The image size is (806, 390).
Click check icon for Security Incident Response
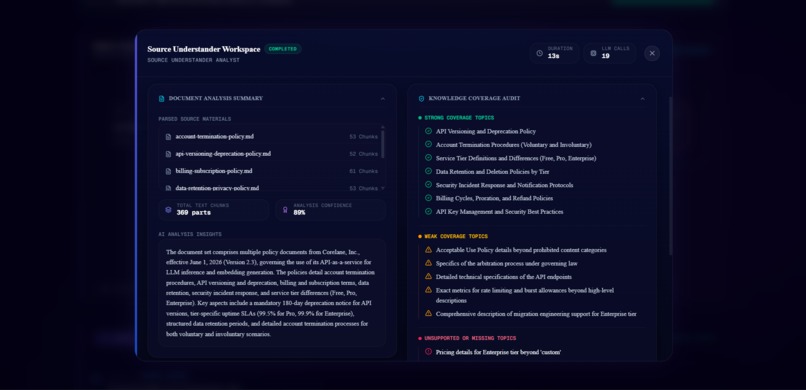(x=428, y=184)
